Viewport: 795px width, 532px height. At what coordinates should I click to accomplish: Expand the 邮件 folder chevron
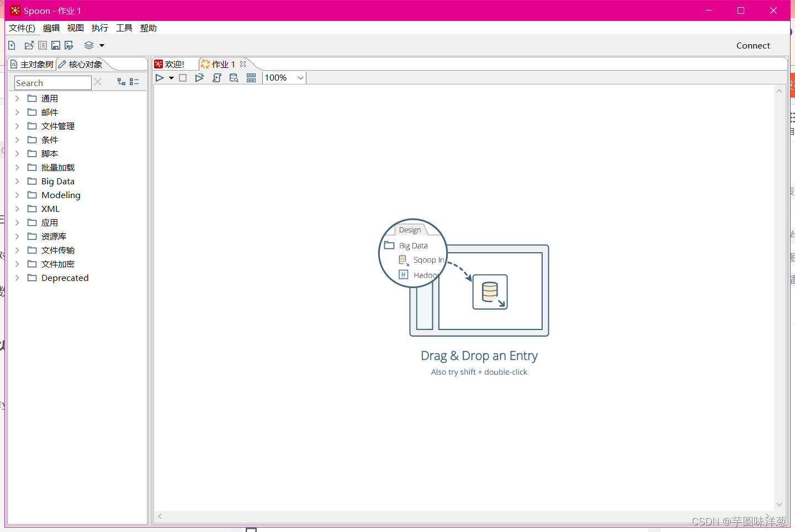17,112
